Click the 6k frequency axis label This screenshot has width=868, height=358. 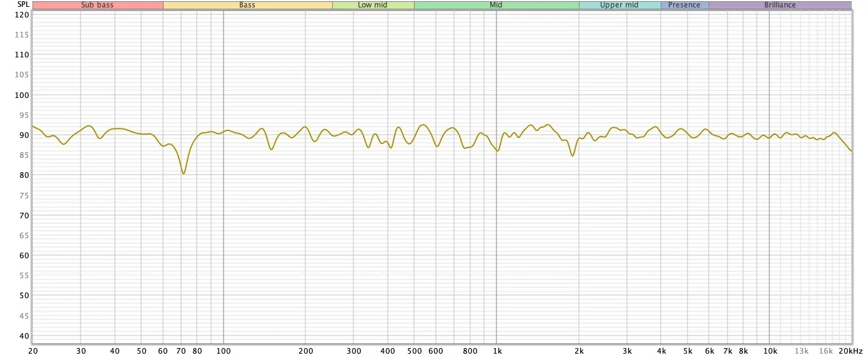(709, 351)
